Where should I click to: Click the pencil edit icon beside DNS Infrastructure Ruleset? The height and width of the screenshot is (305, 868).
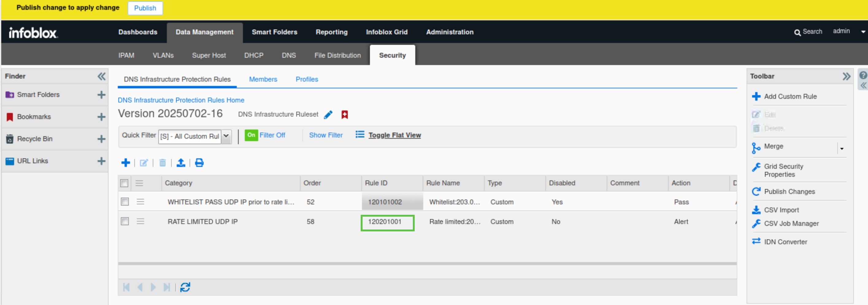pyautogui.click(x=328, y=115)
